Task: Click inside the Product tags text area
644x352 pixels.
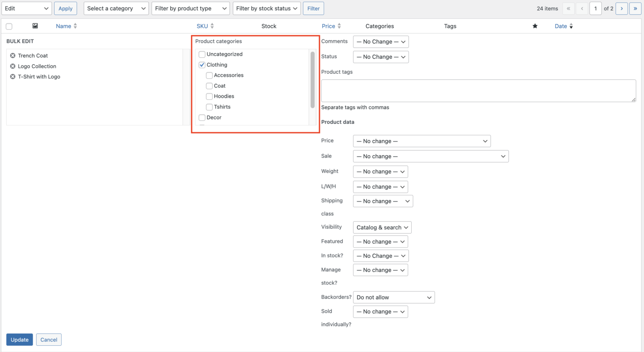Action: pyautogui.click(x=478, y=90)
